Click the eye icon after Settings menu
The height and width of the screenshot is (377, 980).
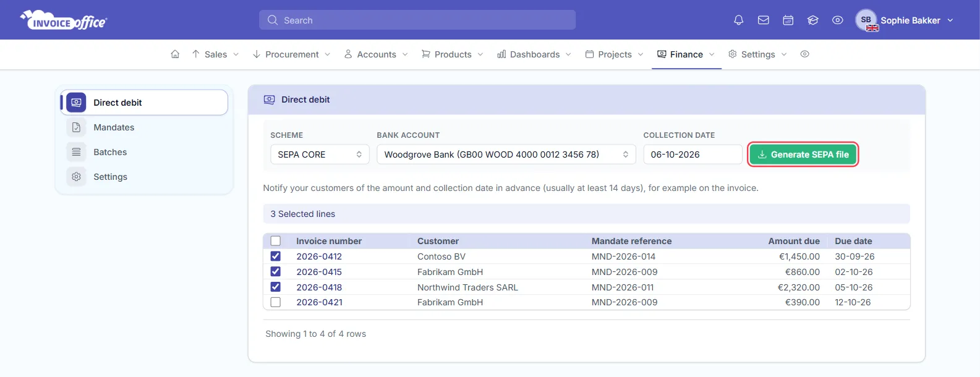coord(804,54)
